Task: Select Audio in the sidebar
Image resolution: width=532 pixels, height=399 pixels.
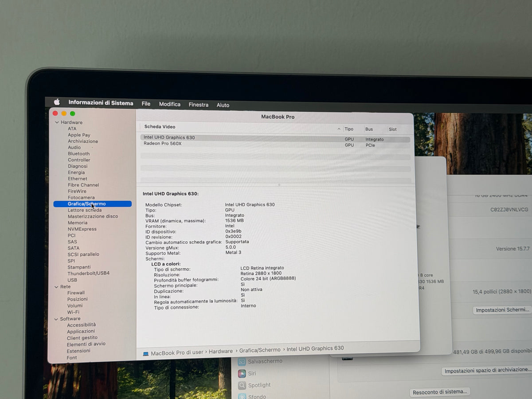Action: (x=74, y=147)
